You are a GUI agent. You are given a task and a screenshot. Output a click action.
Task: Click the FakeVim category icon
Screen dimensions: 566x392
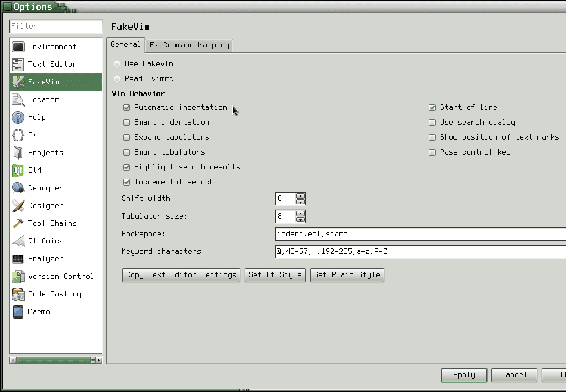point(18,82)
